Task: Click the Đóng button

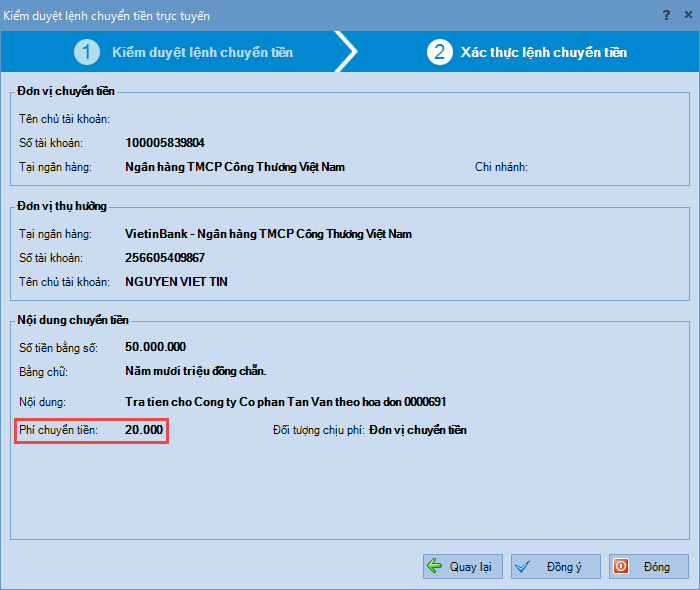Action: [649, 566]
